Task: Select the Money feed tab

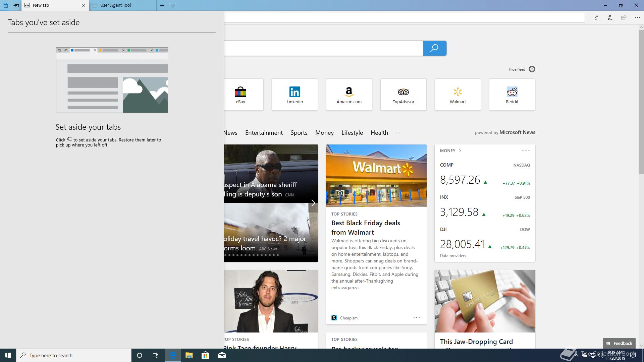Action: coord(324,133)
